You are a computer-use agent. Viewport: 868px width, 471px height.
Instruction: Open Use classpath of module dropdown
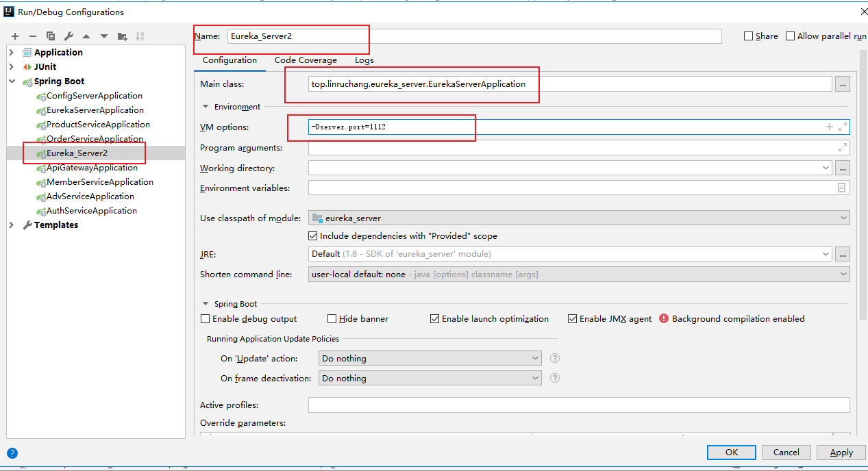[843, 218]
